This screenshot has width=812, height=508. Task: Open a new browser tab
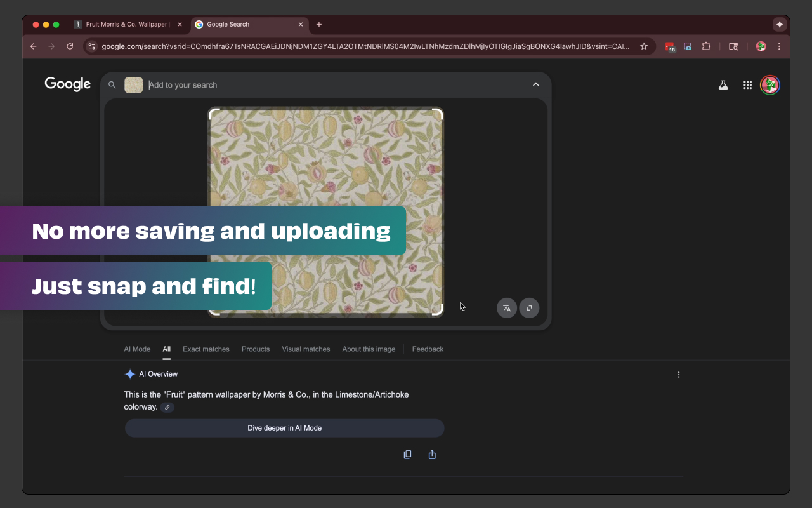319,24
